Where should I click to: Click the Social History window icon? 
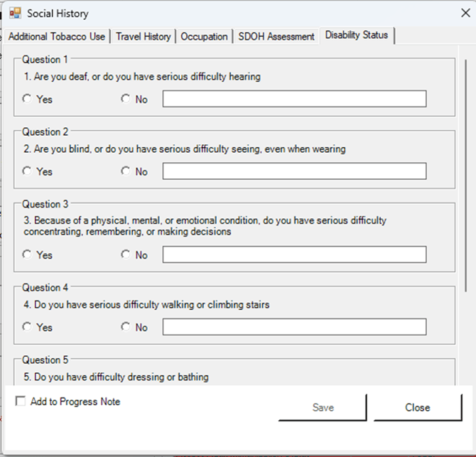[15, 13]
